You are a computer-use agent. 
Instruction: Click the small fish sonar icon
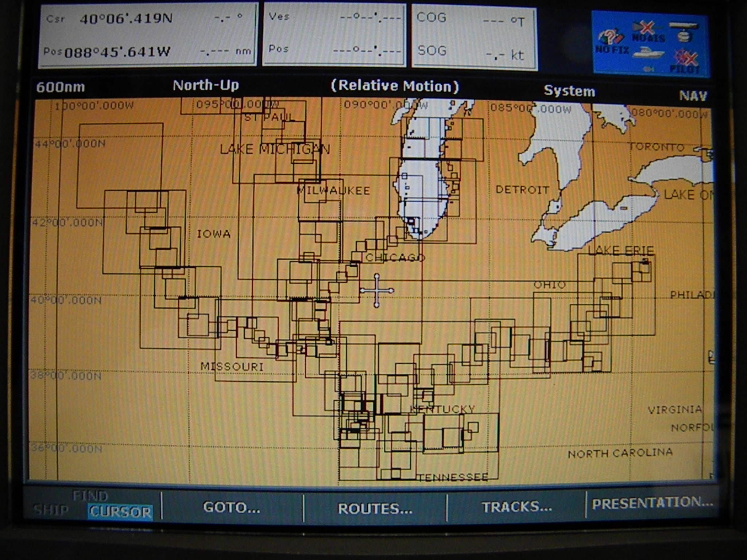click(649, 69)
